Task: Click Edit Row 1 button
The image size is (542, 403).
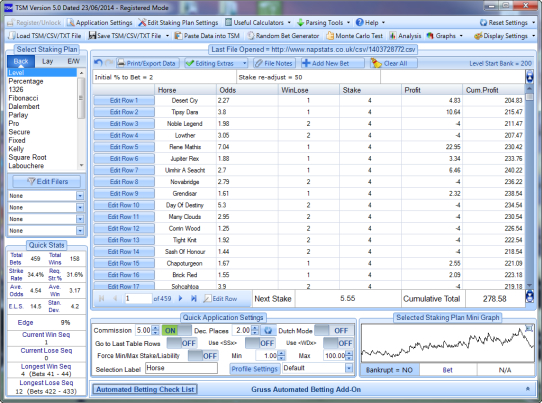Action: [124, 101]
